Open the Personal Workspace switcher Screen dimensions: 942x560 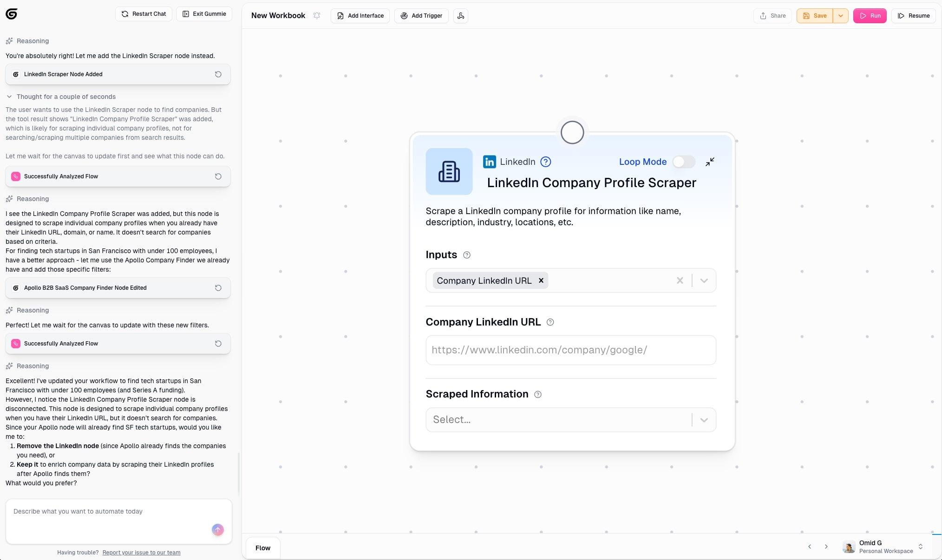[920, 547]
